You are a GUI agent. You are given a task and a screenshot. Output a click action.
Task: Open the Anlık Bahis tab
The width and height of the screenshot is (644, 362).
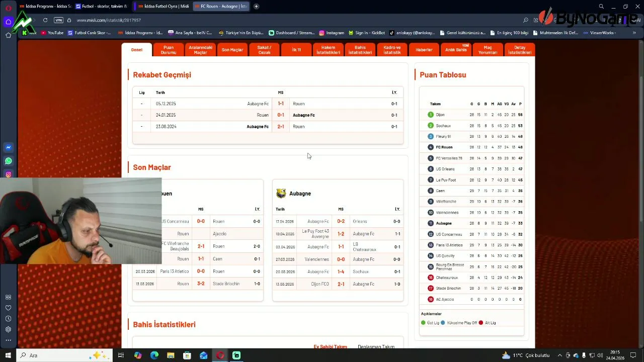pyautogui.click(x=456, y=50)
